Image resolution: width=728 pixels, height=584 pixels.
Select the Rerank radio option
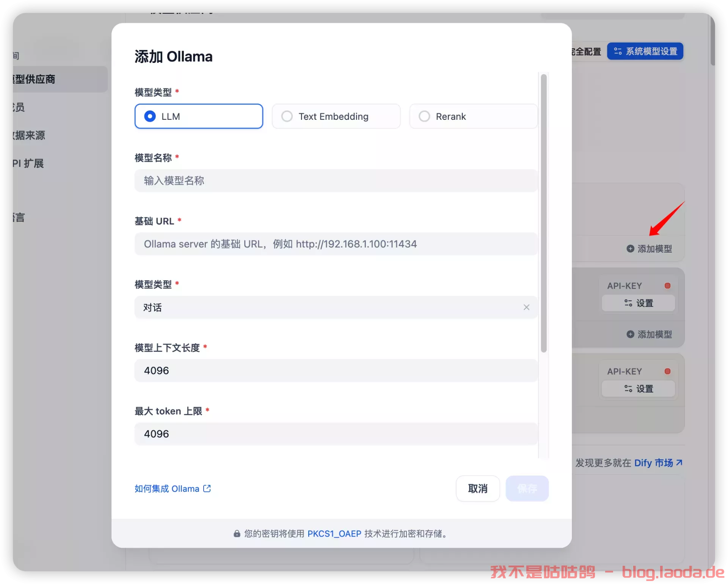[473, 116]
